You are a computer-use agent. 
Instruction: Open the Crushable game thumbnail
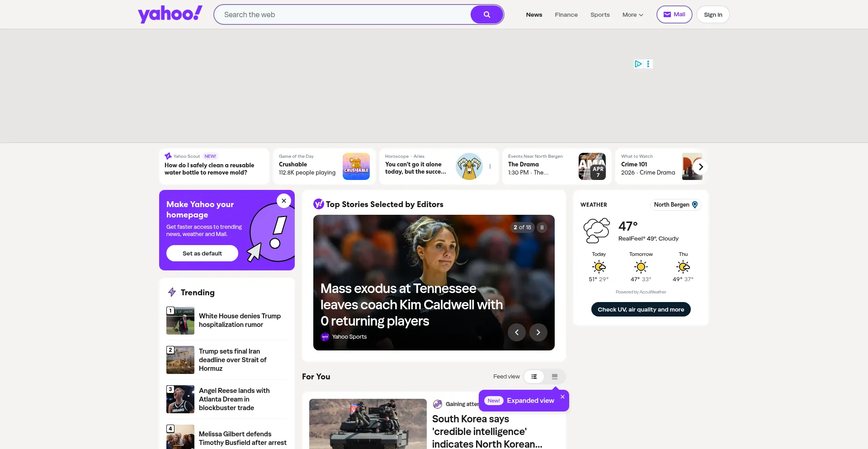(356, 166)
